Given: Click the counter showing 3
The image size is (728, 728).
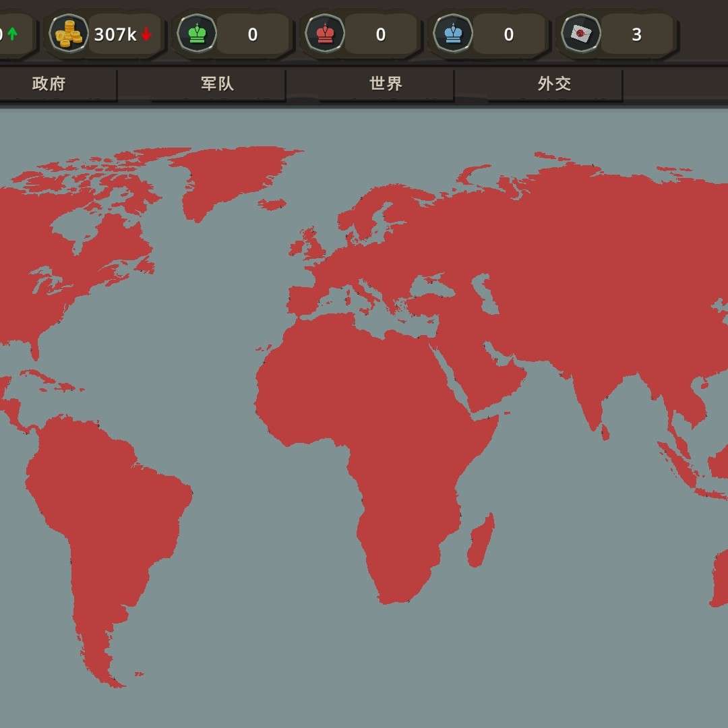Looking at the screenshot, I should [x=636, y=34].
